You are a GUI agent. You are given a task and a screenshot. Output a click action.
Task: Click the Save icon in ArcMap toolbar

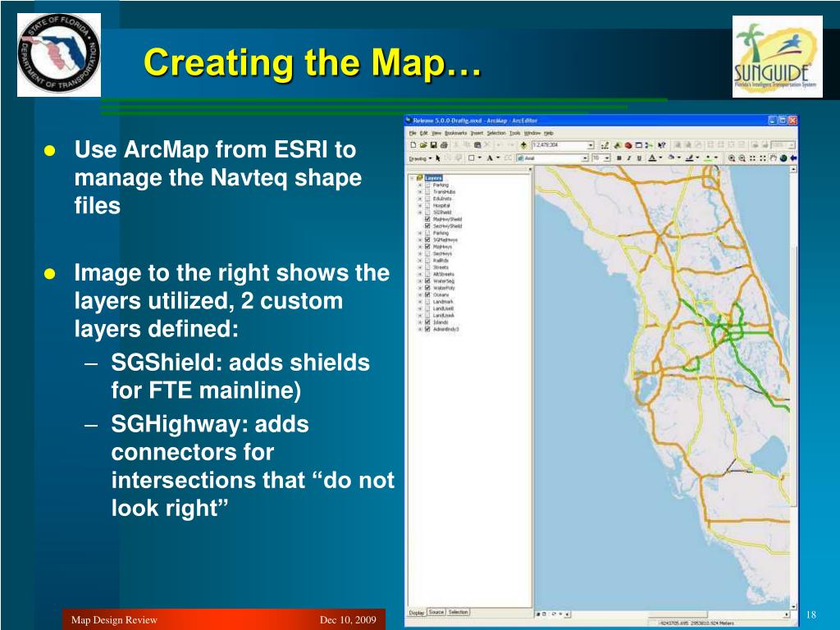tap(433, 145)
